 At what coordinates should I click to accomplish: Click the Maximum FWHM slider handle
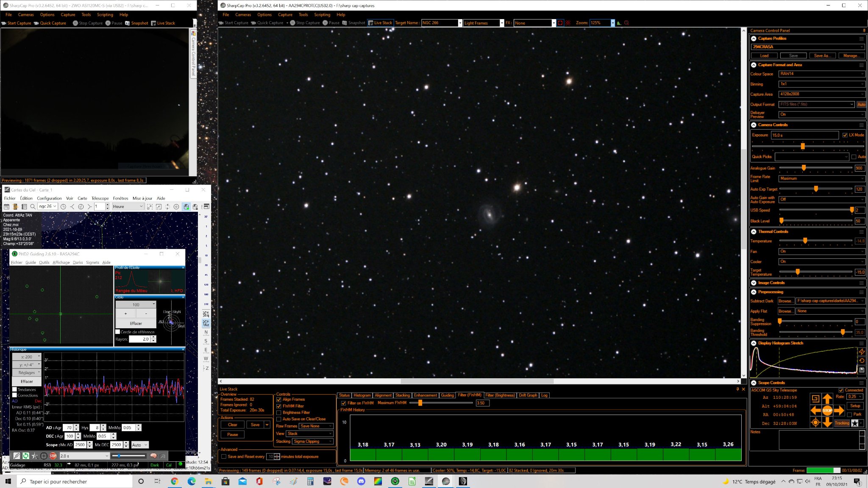tap(420, 403)
